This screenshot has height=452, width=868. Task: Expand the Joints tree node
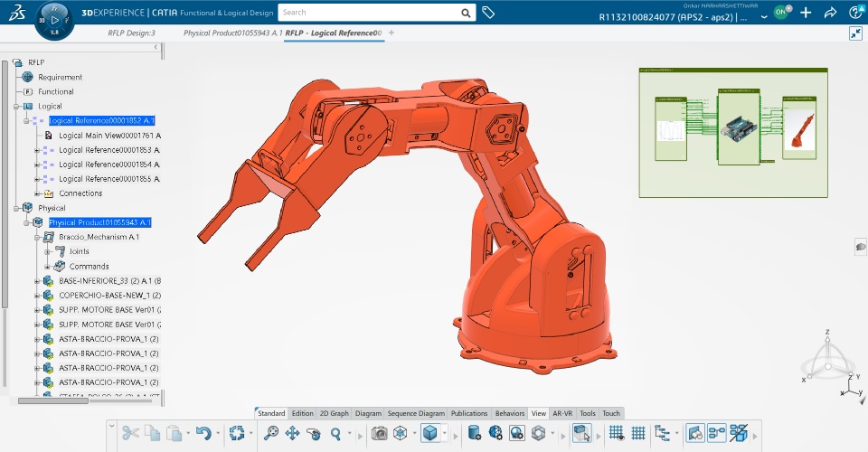(x=47, y=251)
